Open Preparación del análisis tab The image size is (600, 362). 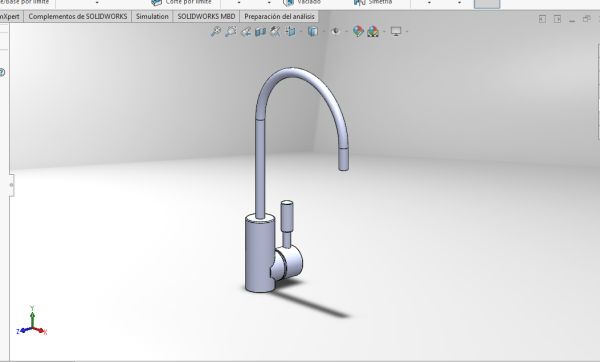pyautogui.click(x=279, y=16)
